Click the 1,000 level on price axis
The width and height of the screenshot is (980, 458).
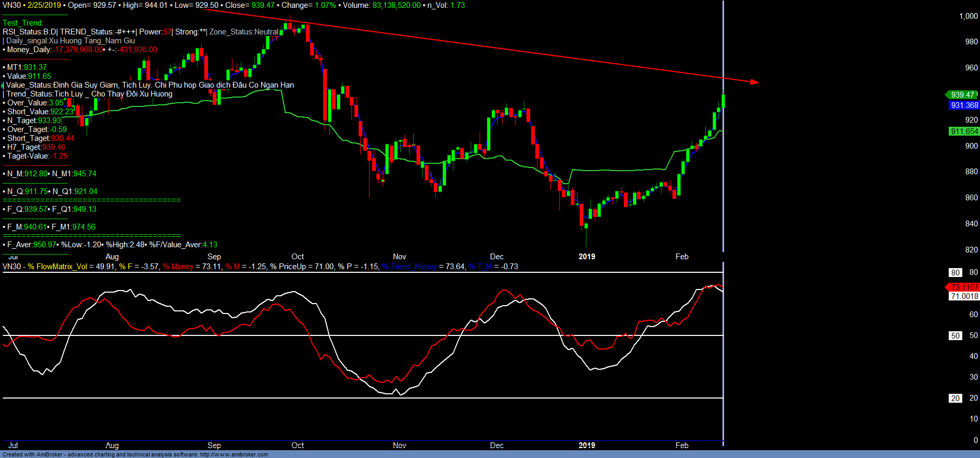968,16
